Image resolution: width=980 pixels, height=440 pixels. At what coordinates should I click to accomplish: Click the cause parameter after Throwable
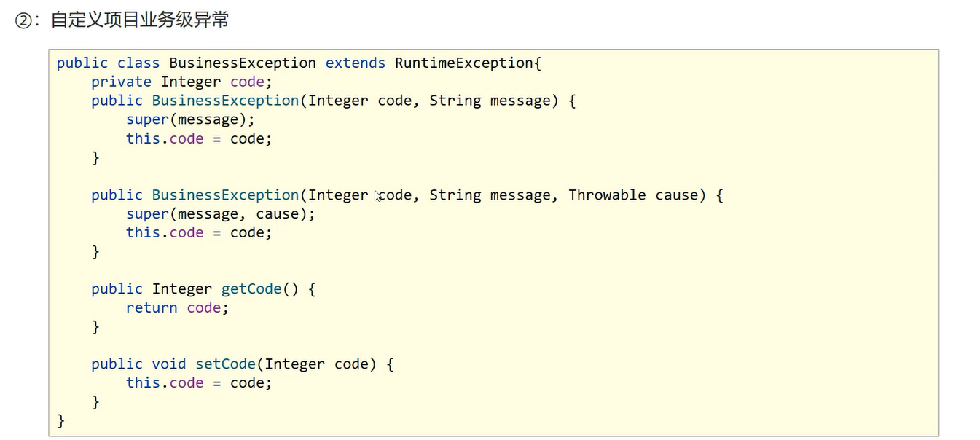[x=676, y=195]
